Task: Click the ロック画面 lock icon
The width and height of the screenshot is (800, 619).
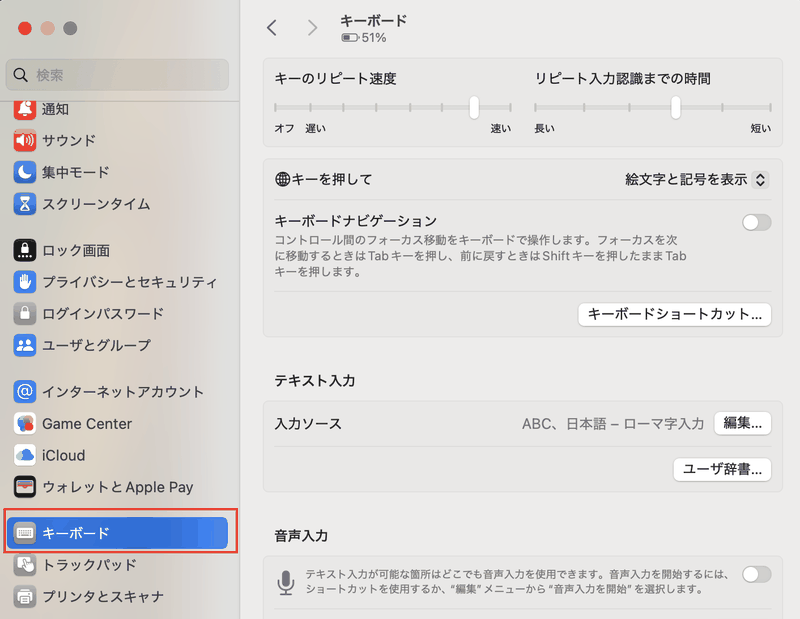Action: (24, 250)
